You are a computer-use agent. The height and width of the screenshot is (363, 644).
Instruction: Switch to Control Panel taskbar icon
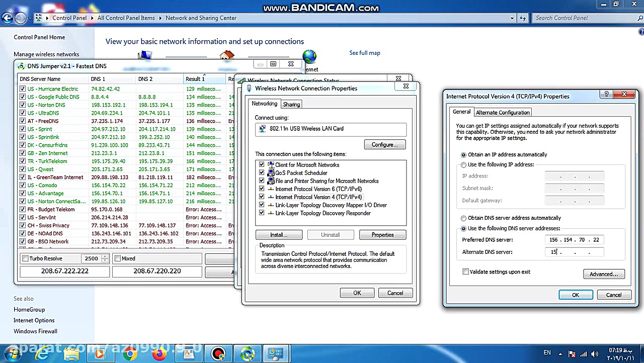[276, 354]
